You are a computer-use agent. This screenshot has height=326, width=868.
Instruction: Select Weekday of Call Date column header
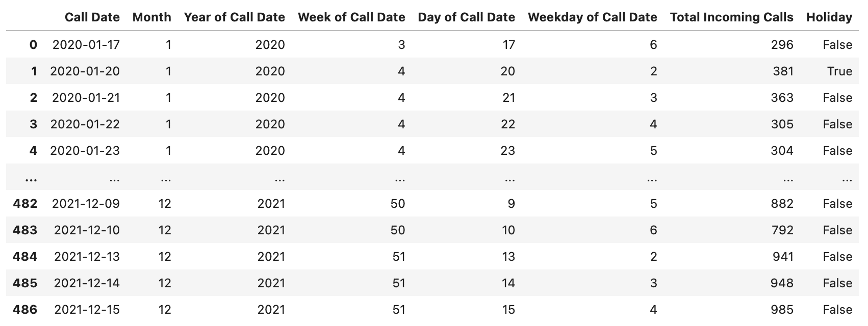[592, 17]
